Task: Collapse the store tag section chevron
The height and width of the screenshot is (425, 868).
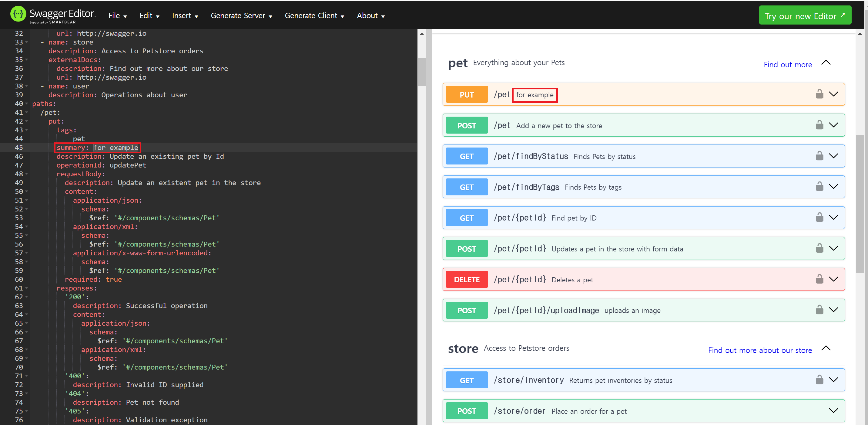Action: coord(826,348)
